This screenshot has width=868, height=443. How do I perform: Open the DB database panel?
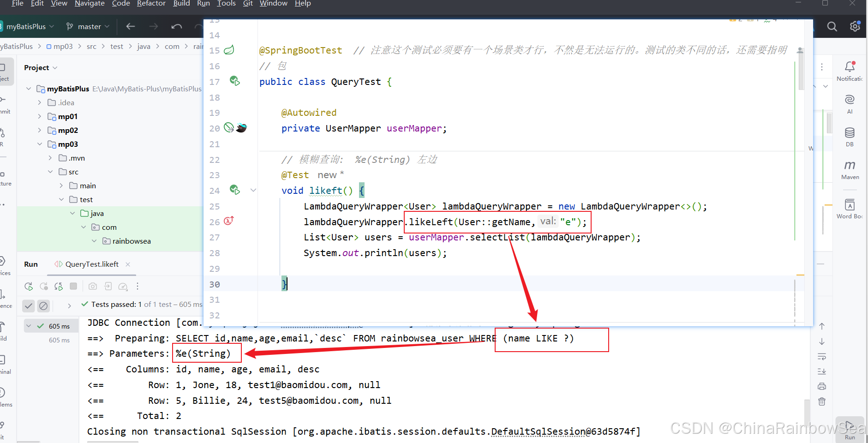[x=850, y=137]
